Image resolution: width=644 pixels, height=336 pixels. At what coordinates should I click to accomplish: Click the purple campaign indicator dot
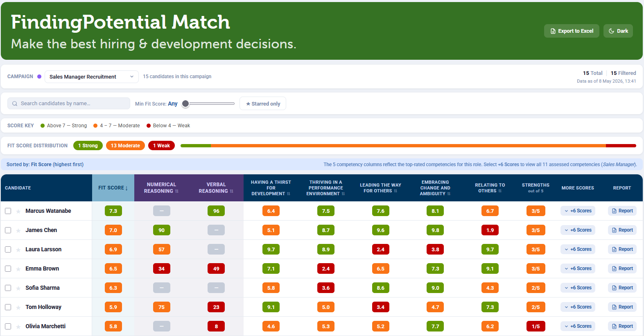click(39, 77)
